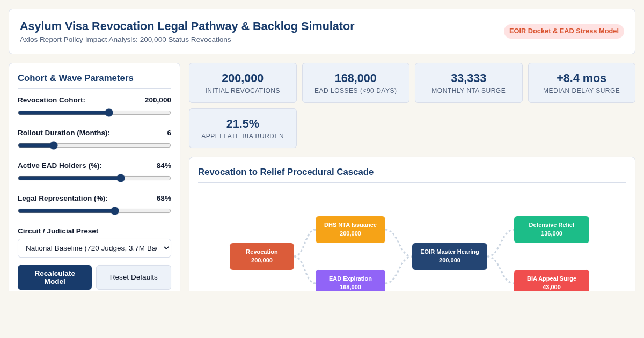644x338 pixels.
Task: Click the Legal Representation value 68%
Action: (x=164, y=199)
